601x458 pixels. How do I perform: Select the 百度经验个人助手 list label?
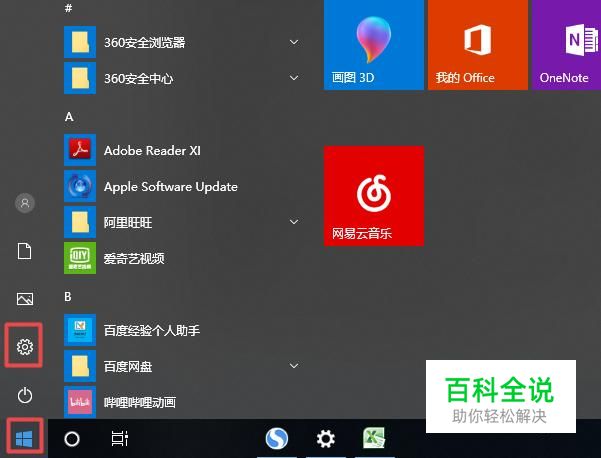[x=152, y=330]
